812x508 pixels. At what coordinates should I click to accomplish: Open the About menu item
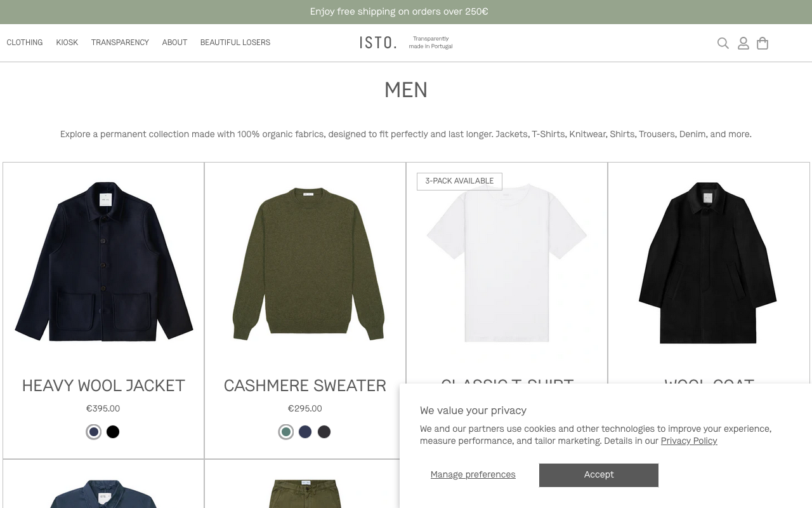point(174,43)
